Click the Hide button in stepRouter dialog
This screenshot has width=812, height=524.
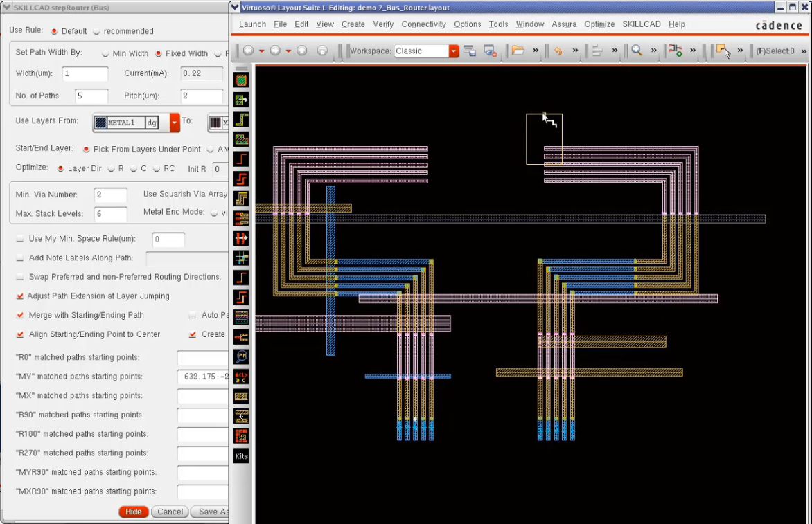(x=133, y=512)
